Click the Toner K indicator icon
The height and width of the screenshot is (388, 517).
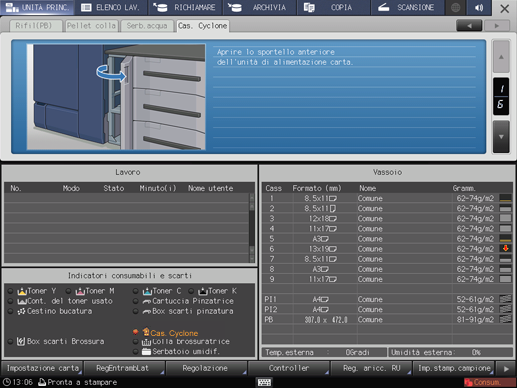point(203,291)
